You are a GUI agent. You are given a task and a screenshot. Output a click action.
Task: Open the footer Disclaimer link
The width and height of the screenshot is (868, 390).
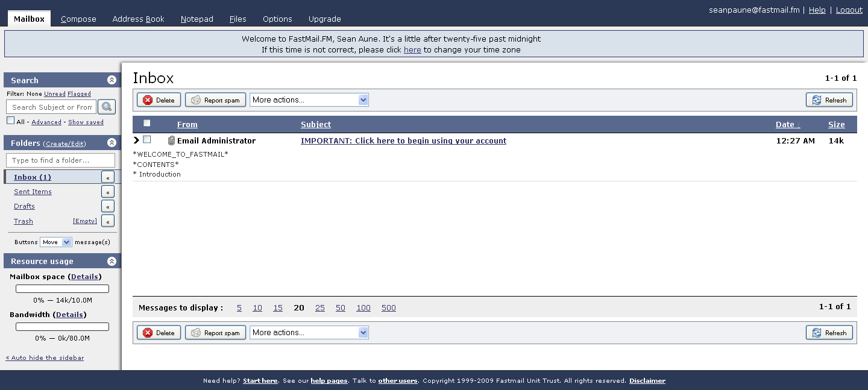click(x=647, y=381)
